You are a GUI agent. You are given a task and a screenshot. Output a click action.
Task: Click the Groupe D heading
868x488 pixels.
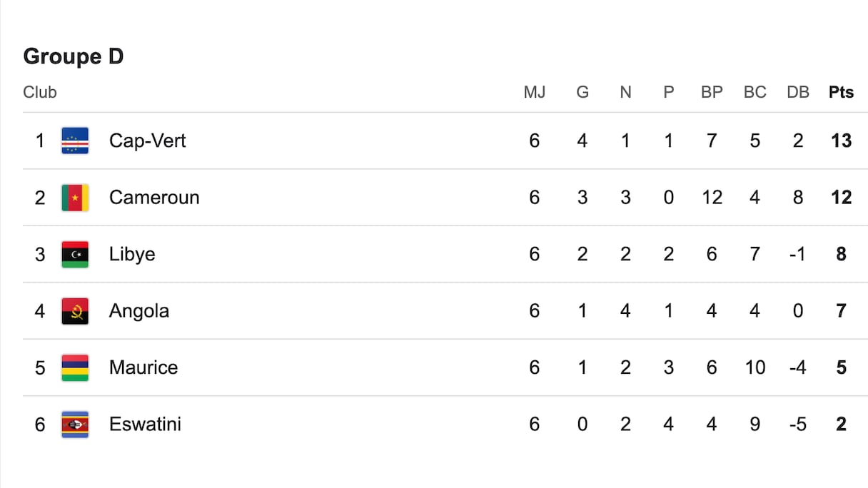(x=74, y=56)
